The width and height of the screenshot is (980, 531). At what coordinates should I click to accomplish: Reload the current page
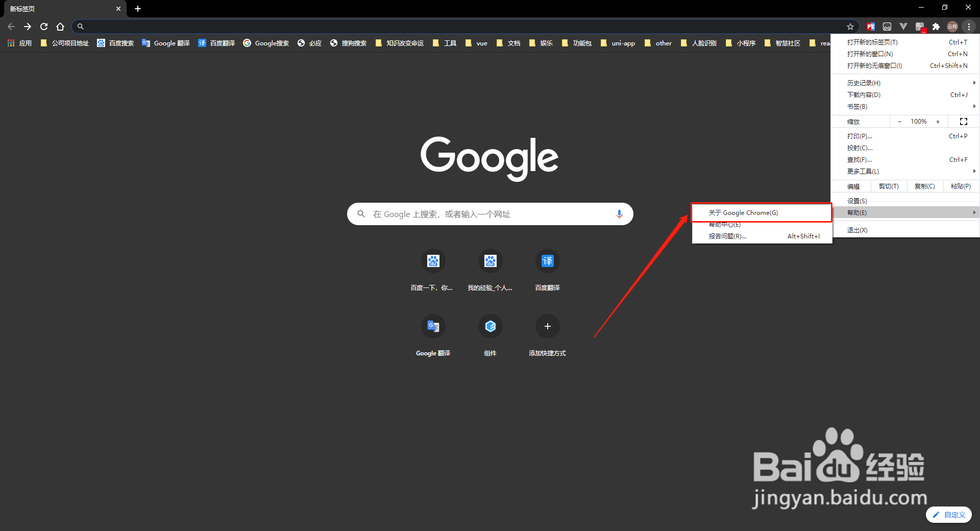[44, 27]
